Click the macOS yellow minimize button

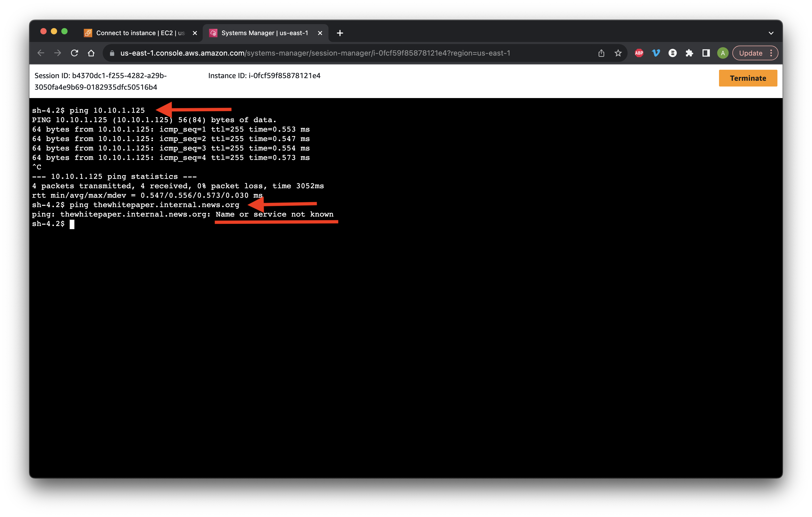(x=54, y=31)
